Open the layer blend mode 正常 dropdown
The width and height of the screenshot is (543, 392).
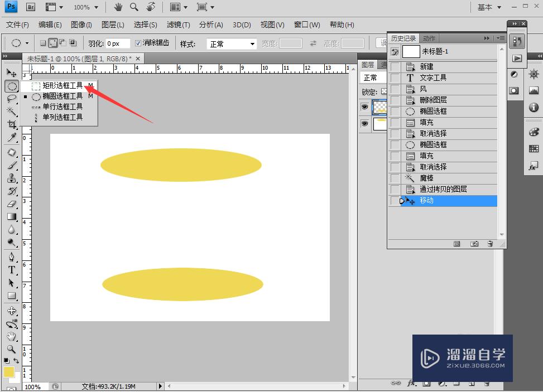373,78
